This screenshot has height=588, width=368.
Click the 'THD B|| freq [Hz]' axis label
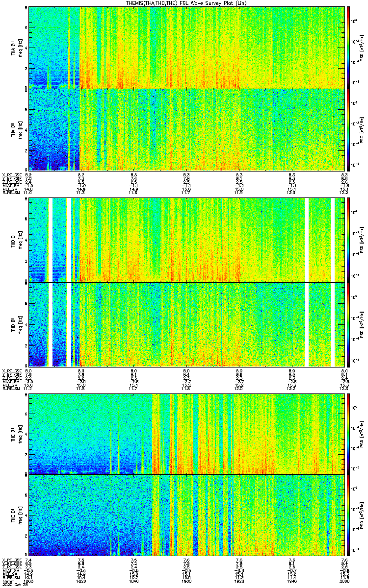[16, 324]
